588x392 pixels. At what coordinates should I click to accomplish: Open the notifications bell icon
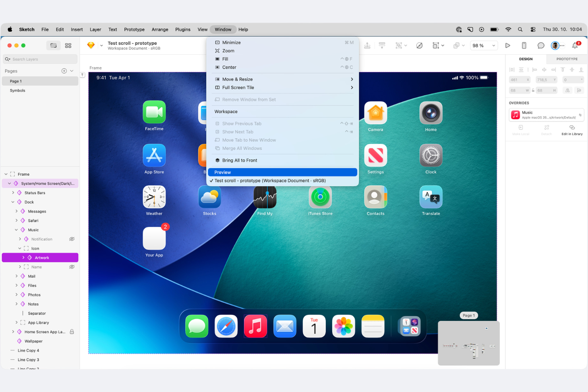(575, 46)
